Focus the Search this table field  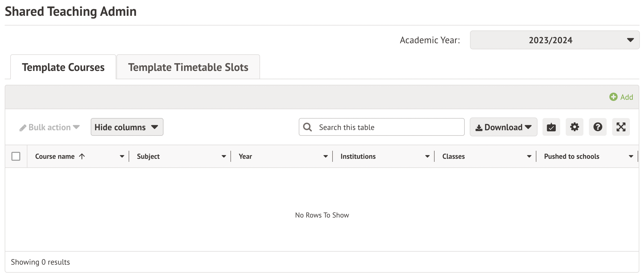click(387, 127)
